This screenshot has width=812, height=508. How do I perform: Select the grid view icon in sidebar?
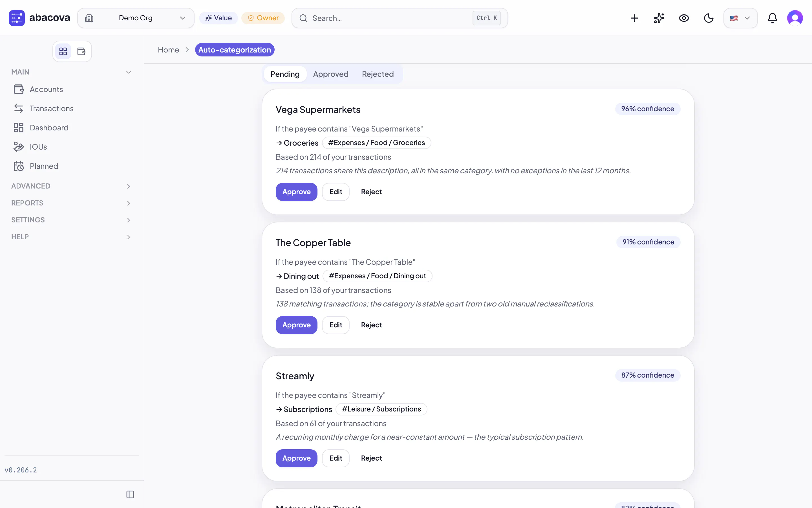63,51
